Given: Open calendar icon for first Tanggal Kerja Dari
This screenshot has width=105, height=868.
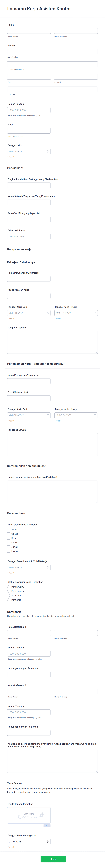Looking at the screenshot, I should [x=48, y=313].
